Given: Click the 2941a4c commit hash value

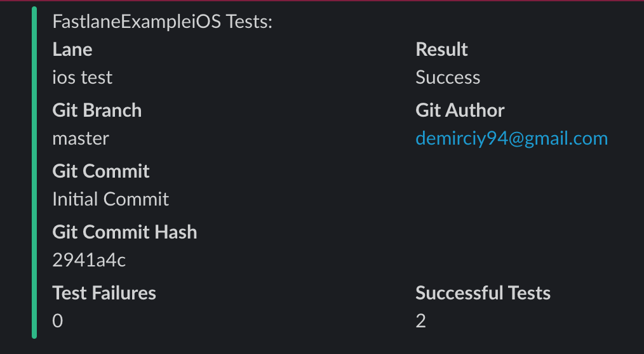Looking at the screenshot, I should pos(89,260).
